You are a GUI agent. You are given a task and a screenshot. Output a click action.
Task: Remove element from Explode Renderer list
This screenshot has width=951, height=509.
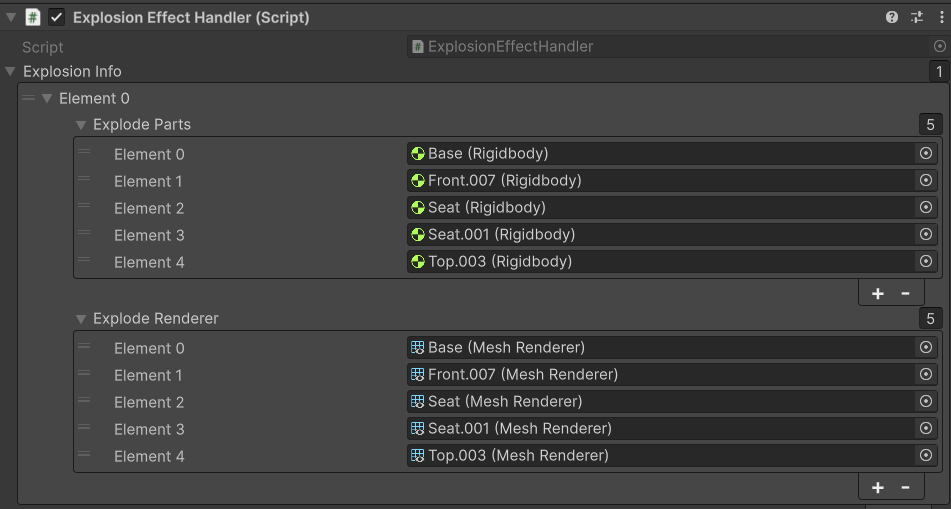(x=906, y=487)
